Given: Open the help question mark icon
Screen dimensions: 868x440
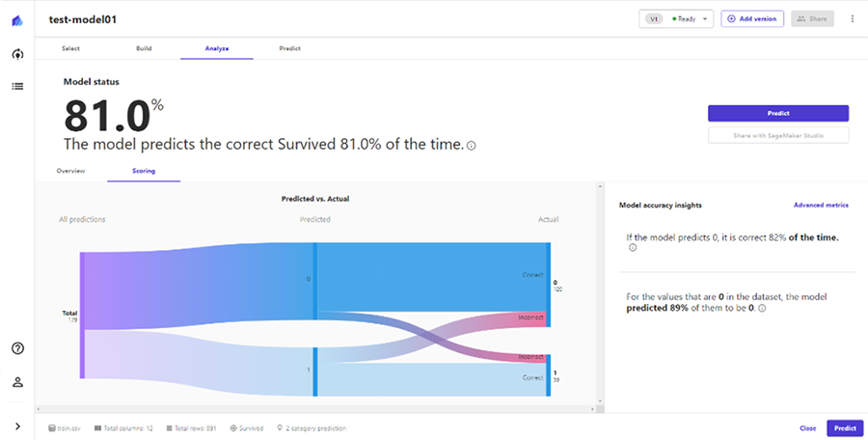Looking at the screenshot, I should point(17,348).
